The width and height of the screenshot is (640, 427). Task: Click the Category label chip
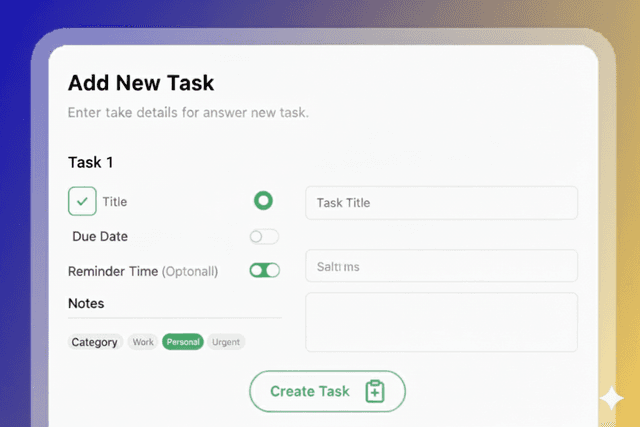[x=95, y=342]
